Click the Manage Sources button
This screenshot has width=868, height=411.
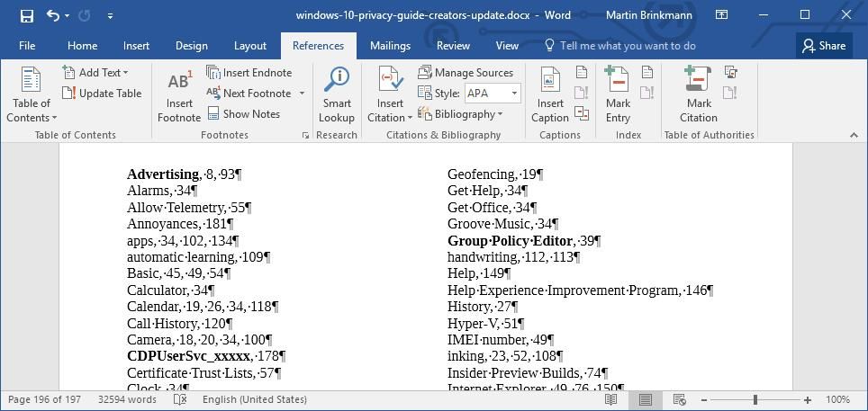[466, 73]
